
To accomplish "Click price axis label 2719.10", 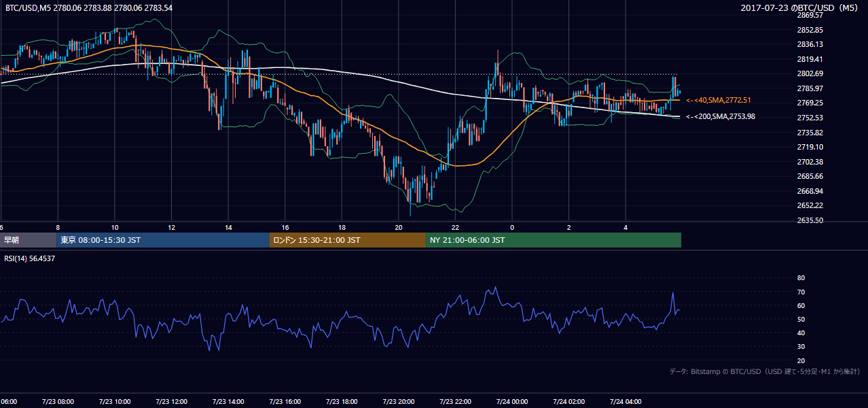I will click(x=810, y=147).
